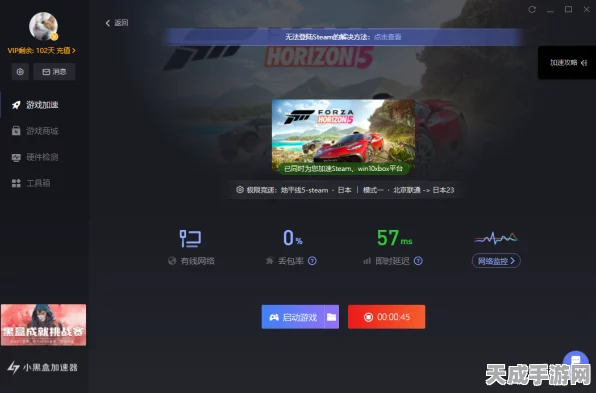Click the 黑盒成就挑战赛 promo banner

coord(43,325)
